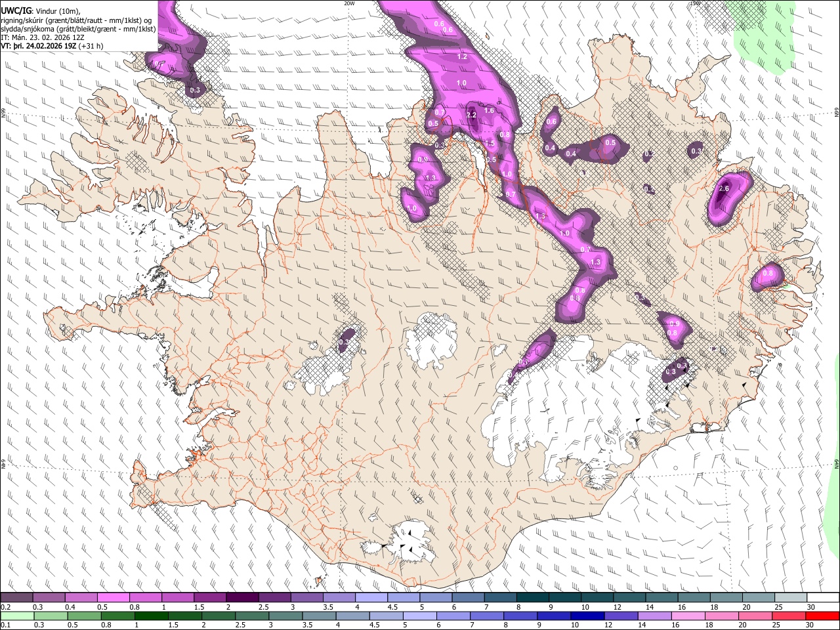
Task: Click the '3.5' label in the bottom legend row
Action: (x=306, y=625)
